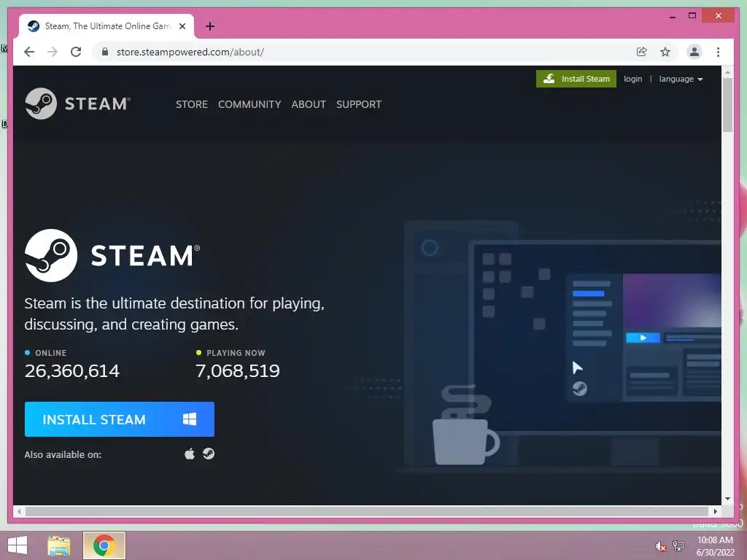Open a new tab with plus
Viewport: 747px width, 560px height.
[210, 26]
